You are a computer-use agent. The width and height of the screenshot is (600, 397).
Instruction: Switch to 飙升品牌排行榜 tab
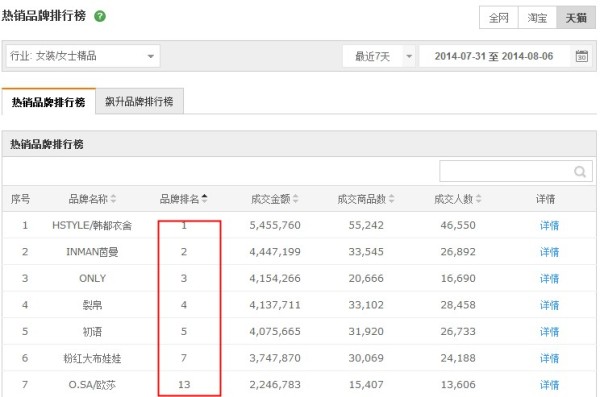coord(139,101)
